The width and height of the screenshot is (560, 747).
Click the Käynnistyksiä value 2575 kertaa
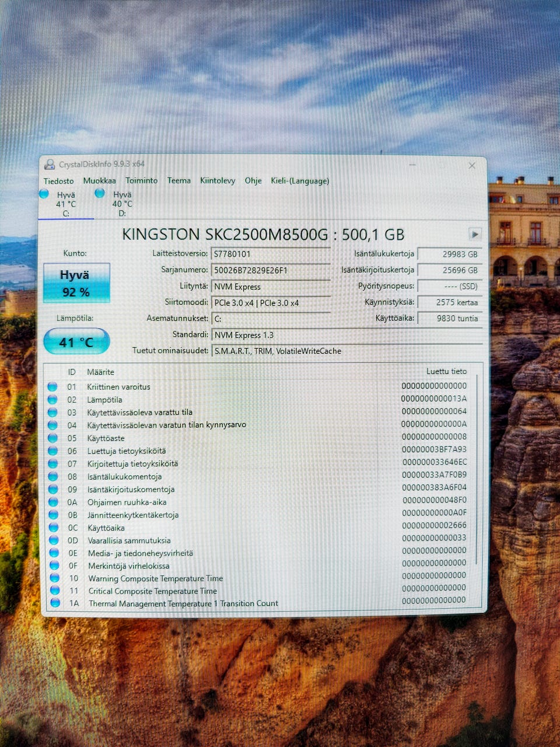coord(450,302)
